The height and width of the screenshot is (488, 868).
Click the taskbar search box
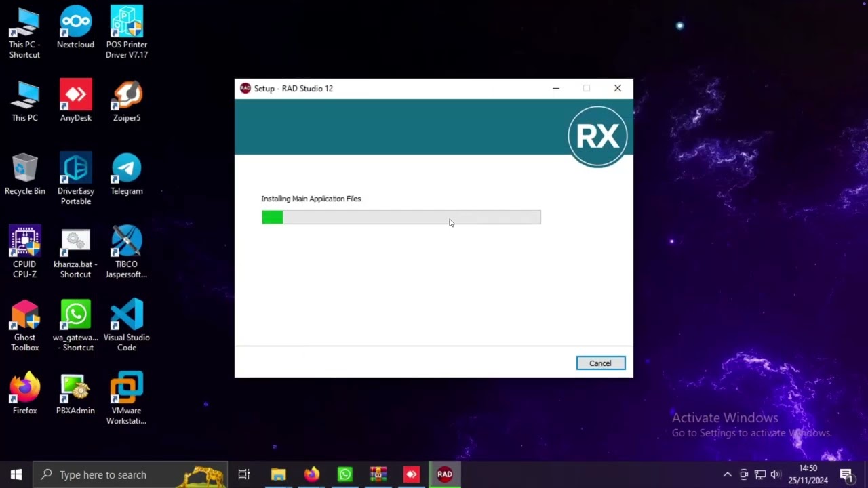(x=130, y=474)
